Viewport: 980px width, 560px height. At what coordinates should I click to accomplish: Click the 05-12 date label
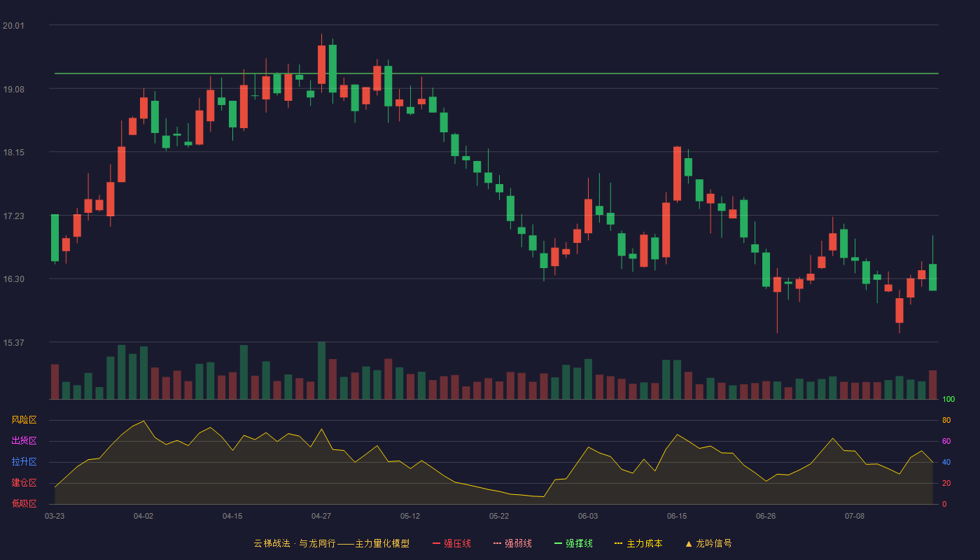(410, 516)
